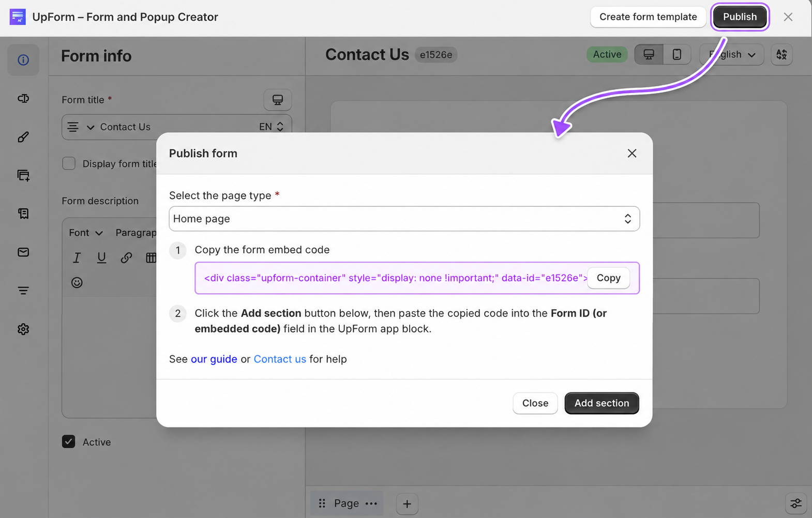Image resolution: width=812 pixels, height=518 pixels.
Task: Click the Add section button
Action: click(x=602, y=403)
